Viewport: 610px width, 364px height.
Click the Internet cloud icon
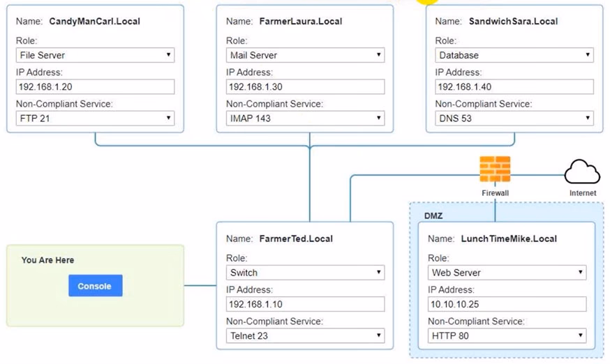click(x=582, y=172)
